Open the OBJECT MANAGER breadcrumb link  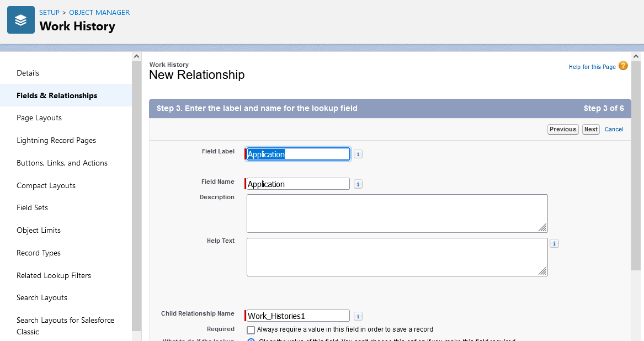(x=99, y=13)
